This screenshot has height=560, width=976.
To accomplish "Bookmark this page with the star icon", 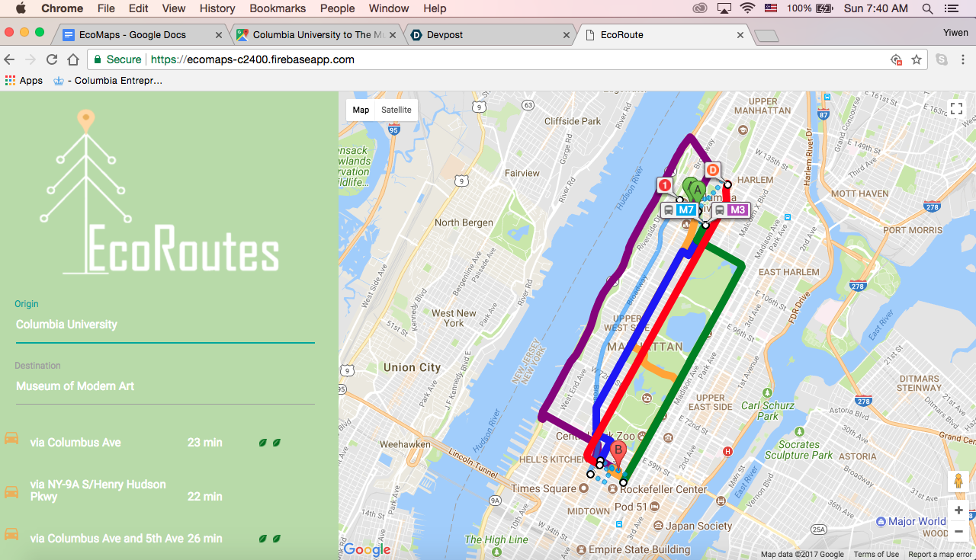I will (x=917, y=59).
